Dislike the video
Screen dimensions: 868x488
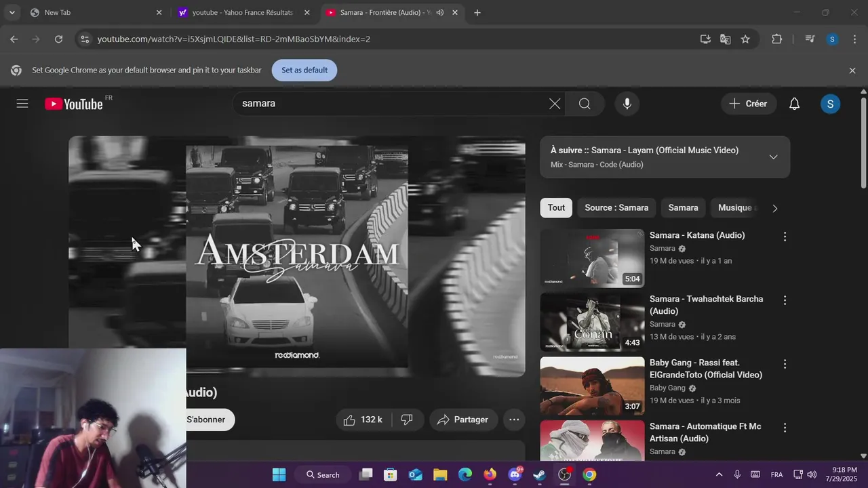point(407,420)
